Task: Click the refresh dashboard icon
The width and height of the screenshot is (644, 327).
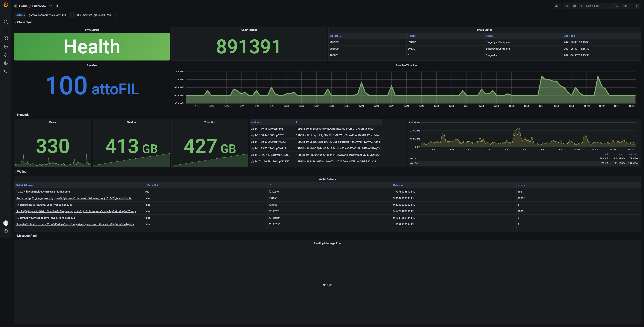Action: tap(618, 6)
